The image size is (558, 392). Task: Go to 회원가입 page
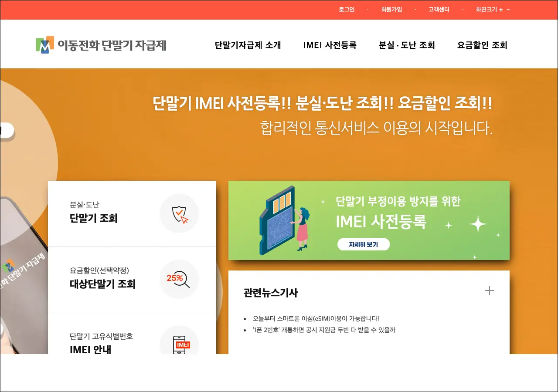[x=391, y=10]
